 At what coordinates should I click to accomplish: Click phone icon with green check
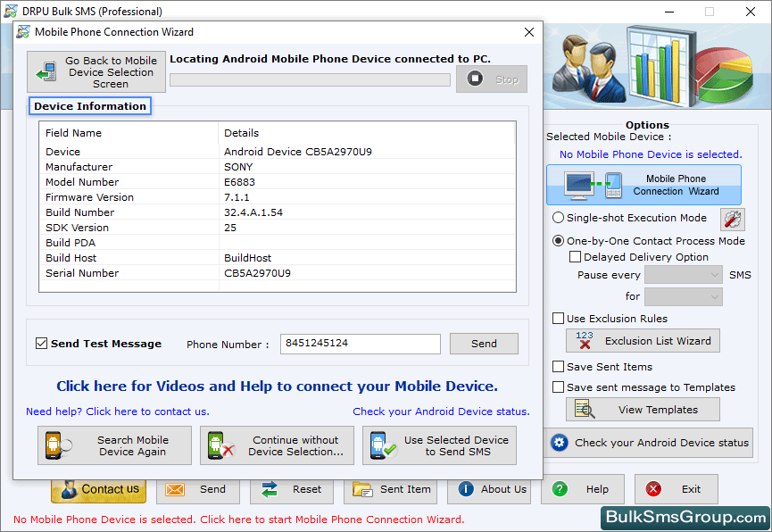(383, 445)
